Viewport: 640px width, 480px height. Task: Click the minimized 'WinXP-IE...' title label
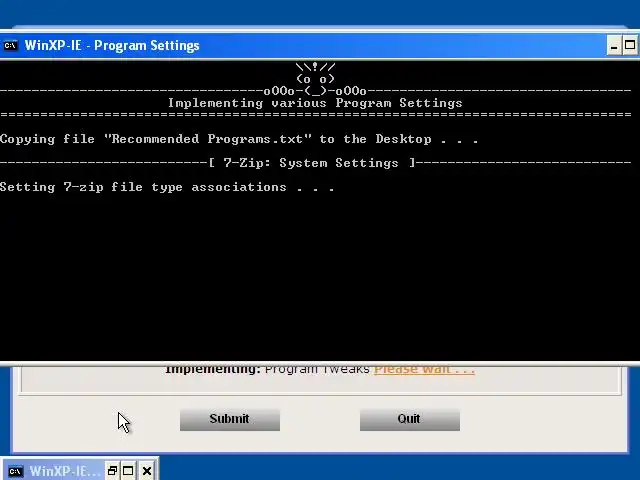point(64,471)
